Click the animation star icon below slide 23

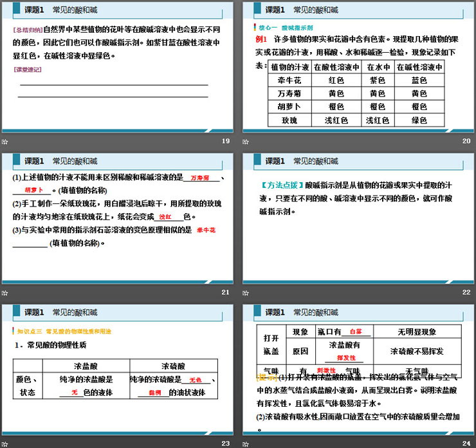tap(5, 443)
